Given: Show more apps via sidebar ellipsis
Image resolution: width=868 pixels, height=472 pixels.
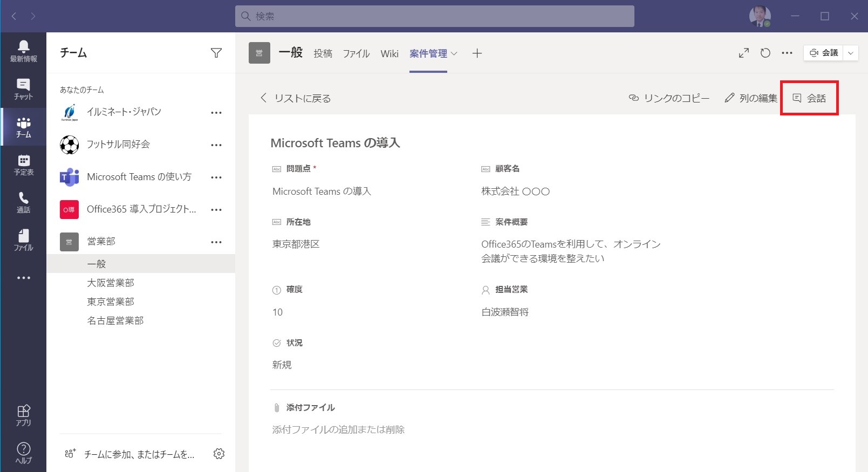Looking at the screenshot, I should (23, 278).
